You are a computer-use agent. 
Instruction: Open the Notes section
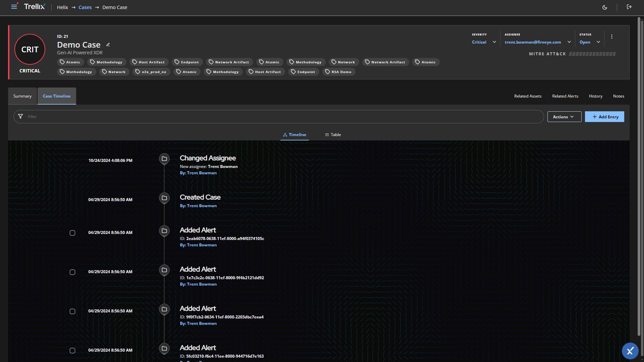[x=619, y=96]
